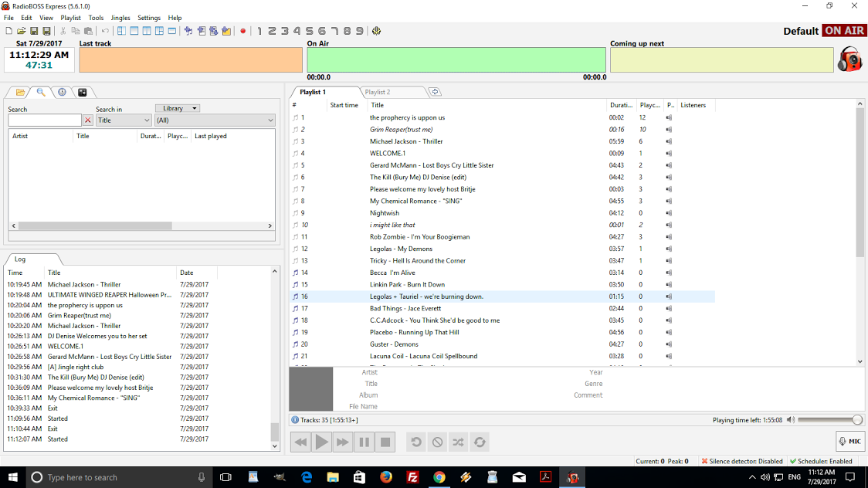The height and width of the screenshot is (488, 868).
Task: Click the volume speaker icon beside the slider
Action: click(x=791, y=420)
